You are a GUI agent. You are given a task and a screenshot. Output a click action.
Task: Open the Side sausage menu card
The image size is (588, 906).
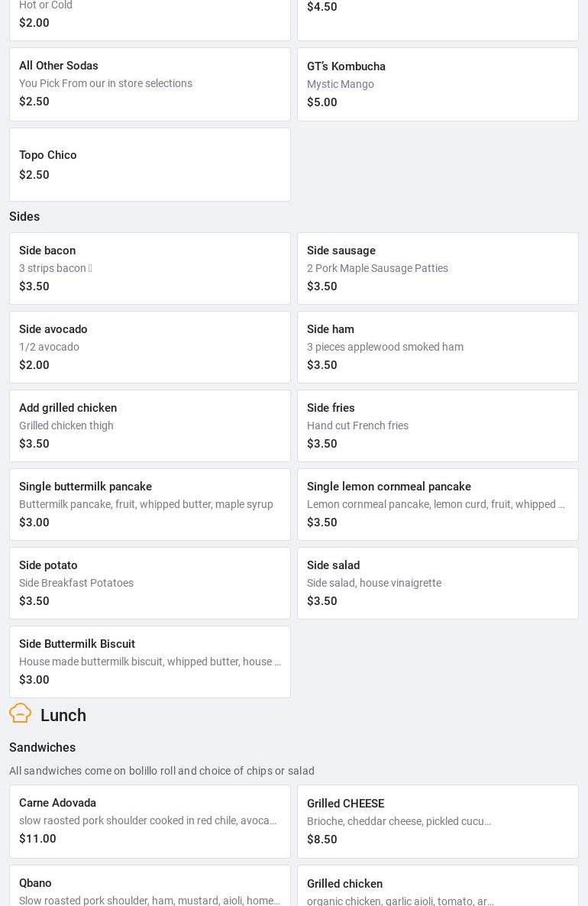(438, 268)
